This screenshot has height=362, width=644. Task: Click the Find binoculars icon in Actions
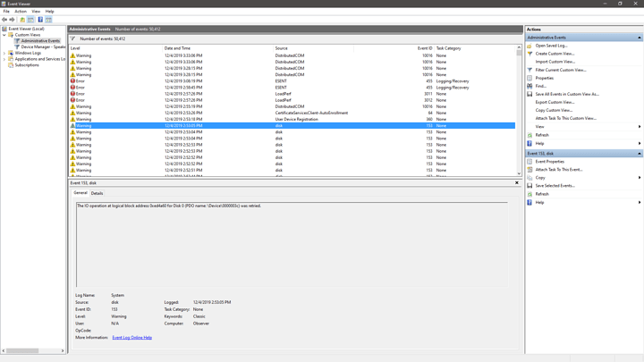coord(530,86)
